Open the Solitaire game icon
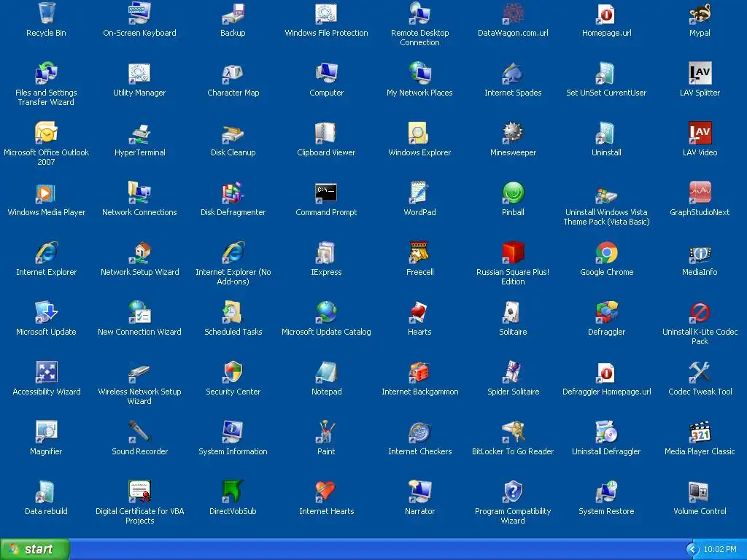Screen dimensions: 747x560 click(x=513, y=312)
